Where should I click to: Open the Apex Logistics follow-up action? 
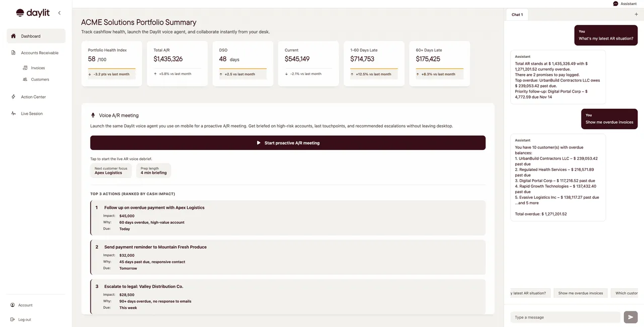click(x=288, y=218)
